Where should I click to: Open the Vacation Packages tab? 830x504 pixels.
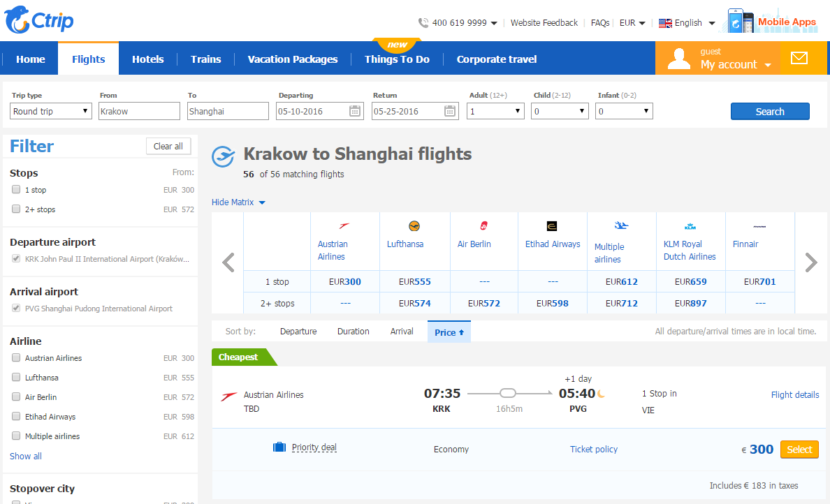[x=293, y=59]
